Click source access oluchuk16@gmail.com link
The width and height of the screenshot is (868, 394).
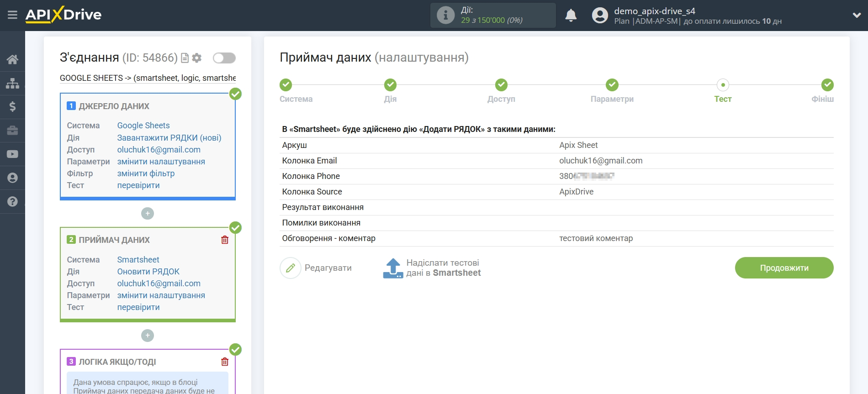click(159, 149)
